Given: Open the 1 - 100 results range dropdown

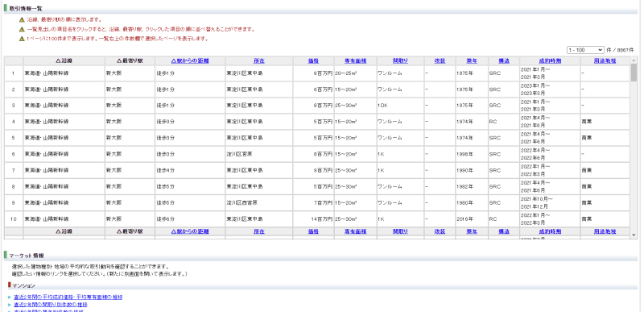Looking at the screenshot, I should [x=585, y=50].
